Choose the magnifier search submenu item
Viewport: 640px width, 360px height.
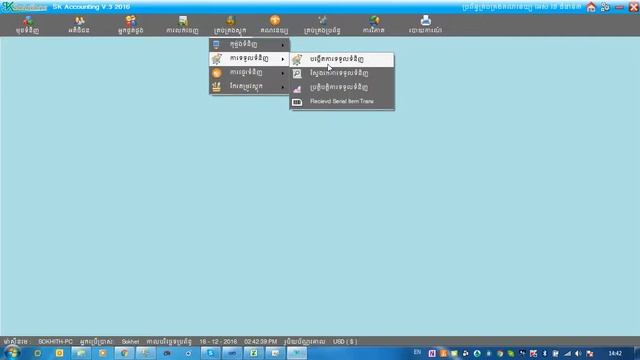(342, 73)
